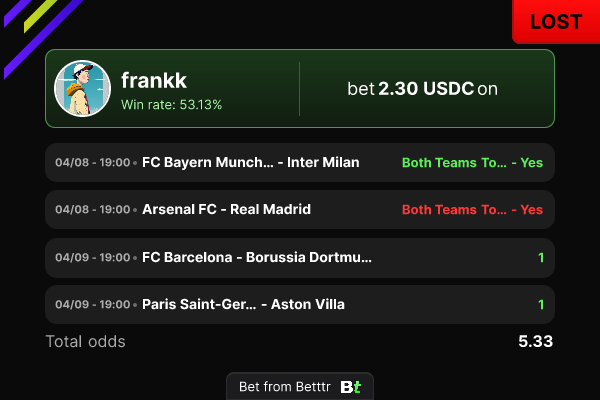Click the Betttr Bt logo icon
Screen dimensions: 600x400
coord(351,387)
